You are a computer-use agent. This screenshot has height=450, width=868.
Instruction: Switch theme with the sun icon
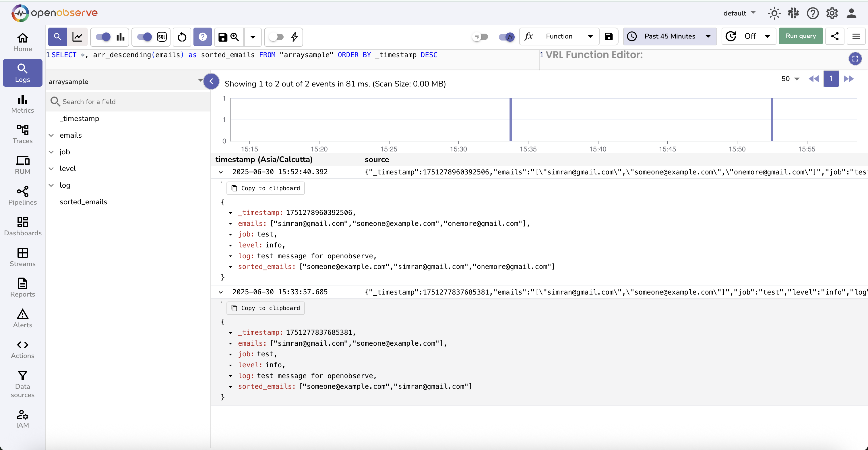(x=774, y=13)
